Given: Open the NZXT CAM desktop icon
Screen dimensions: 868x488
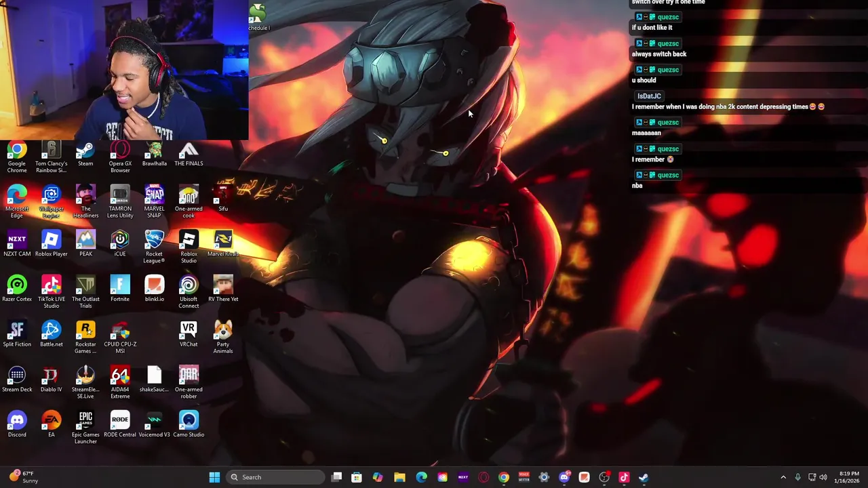Looking at the screenshot, I should coord(17,244).
